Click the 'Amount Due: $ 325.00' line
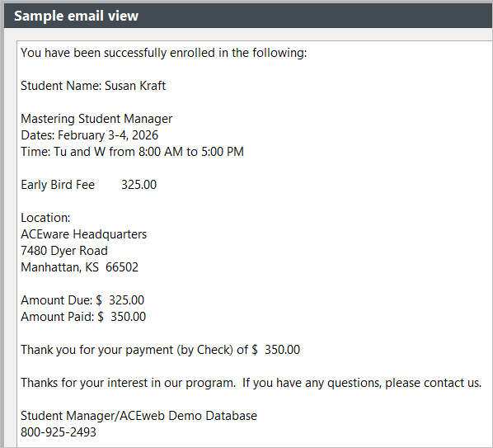 tap(82, 300)
